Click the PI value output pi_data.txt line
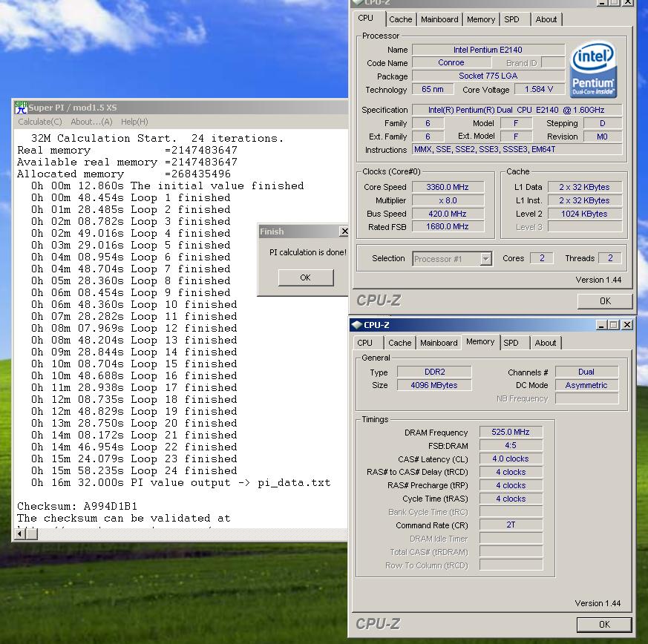Screen dimensions: 648x644 pyautogui.click(x=181, y=483)
